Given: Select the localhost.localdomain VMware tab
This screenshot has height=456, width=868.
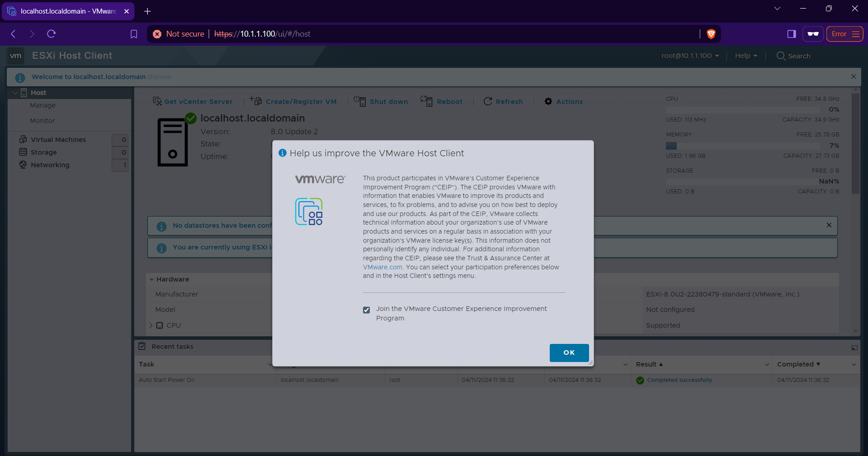Looking at the screenshot, I should [x=68, y=11].
